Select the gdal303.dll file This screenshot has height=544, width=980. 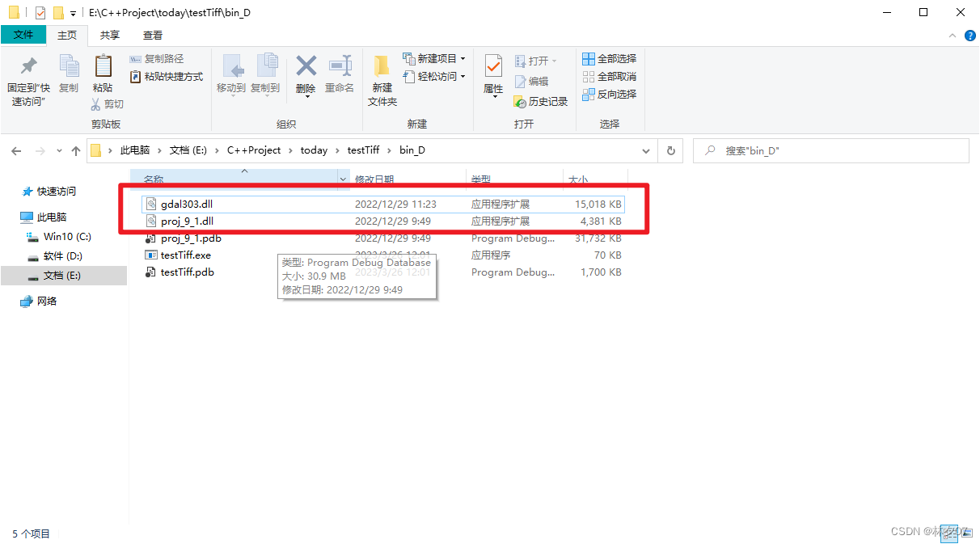[382, 205]
